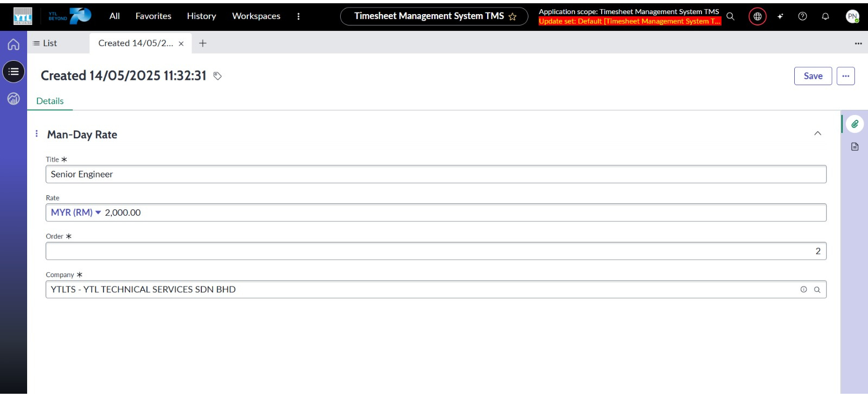This screenshot has width=868, height=397.
Task: Expand the MYR (RM) currency dropdown
Action: point(76,213)
